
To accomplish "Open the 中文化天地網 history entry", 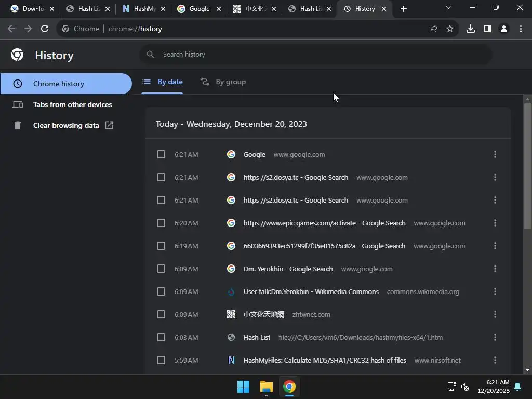I will coord(263,314).
